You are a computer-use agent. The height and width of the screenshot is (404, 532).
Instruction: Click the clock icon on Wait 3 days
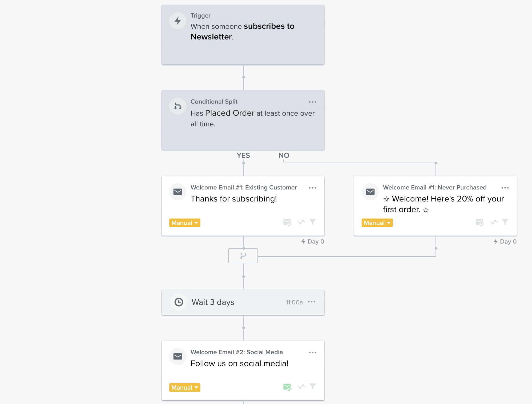179,302
